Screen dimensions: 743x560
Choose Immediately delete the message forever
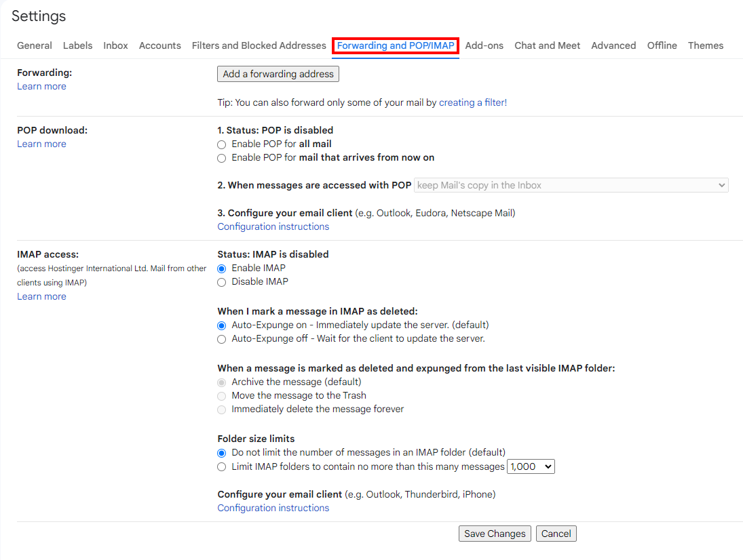[221, 409]
